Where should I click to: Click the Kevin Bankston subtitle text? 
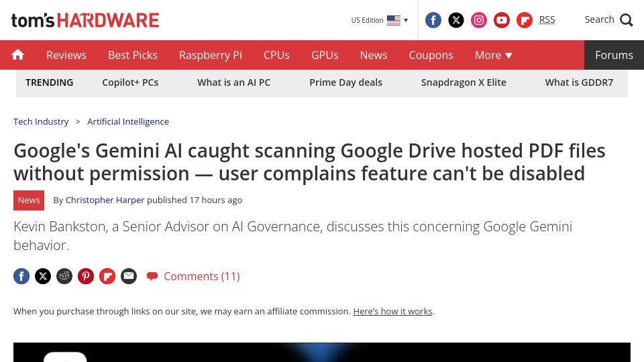[x=293, y=235]
